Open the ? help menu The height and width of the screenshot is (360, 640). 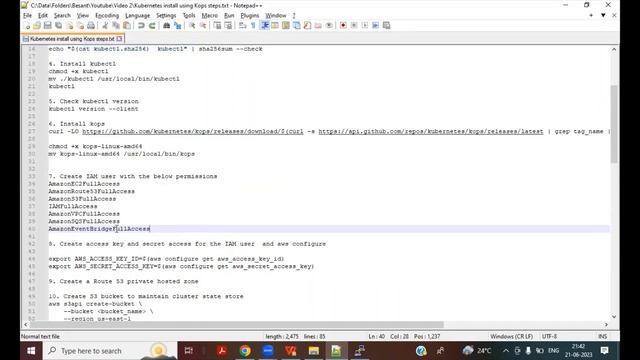293,16
